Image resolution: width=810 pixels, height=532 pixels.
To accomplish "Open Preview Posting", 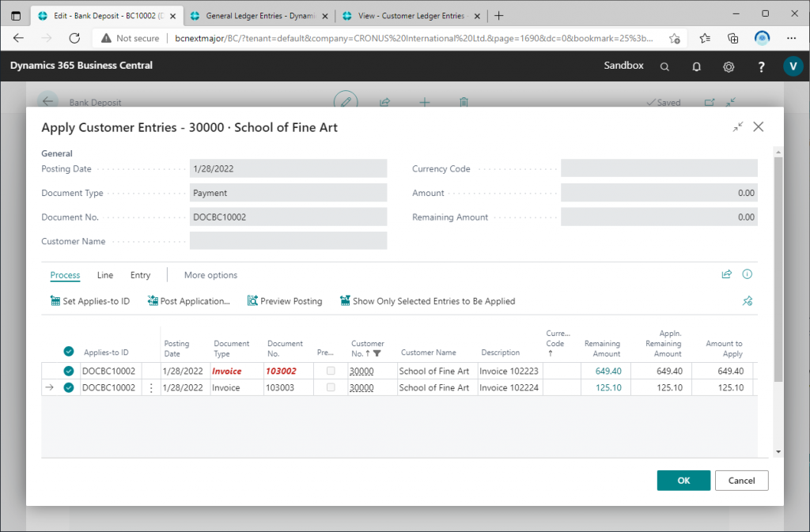I will [285, 301].
